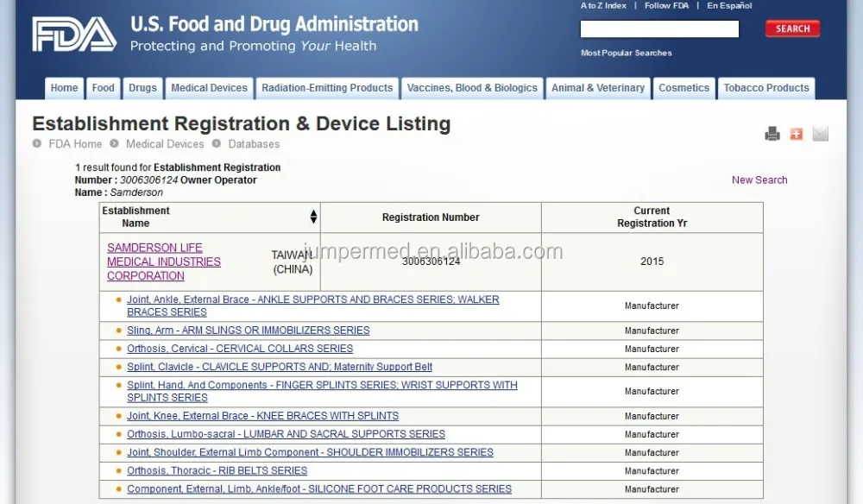Click the TAIWAN (CHINA) country text

[293, 262]
